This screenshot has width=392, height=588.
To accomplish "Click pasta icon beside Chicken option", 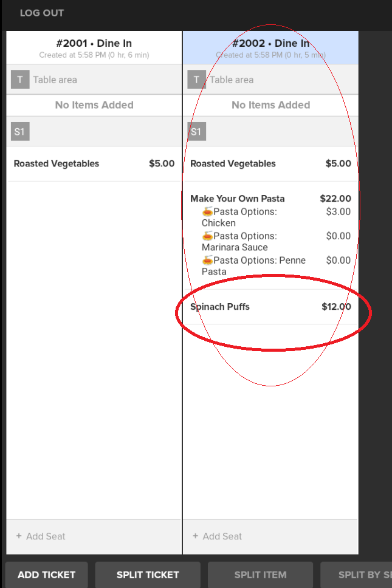I will point(207,212).
